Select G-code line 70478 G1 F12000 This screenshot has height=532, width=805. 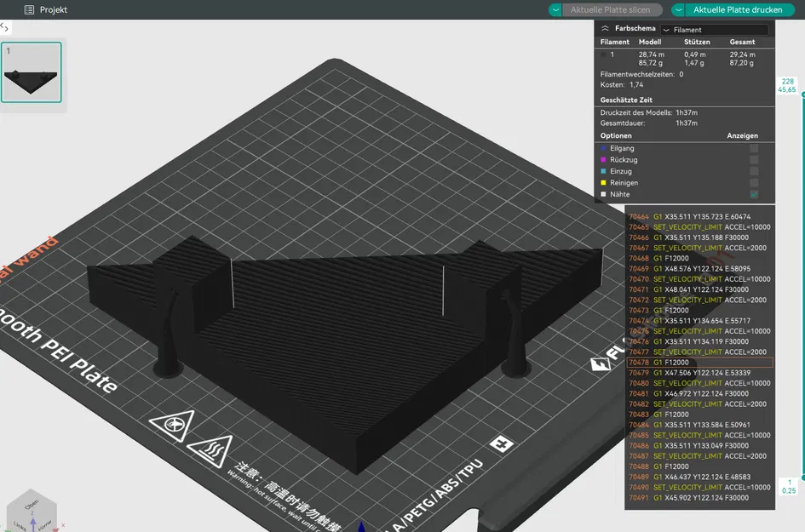click(699, 363)
